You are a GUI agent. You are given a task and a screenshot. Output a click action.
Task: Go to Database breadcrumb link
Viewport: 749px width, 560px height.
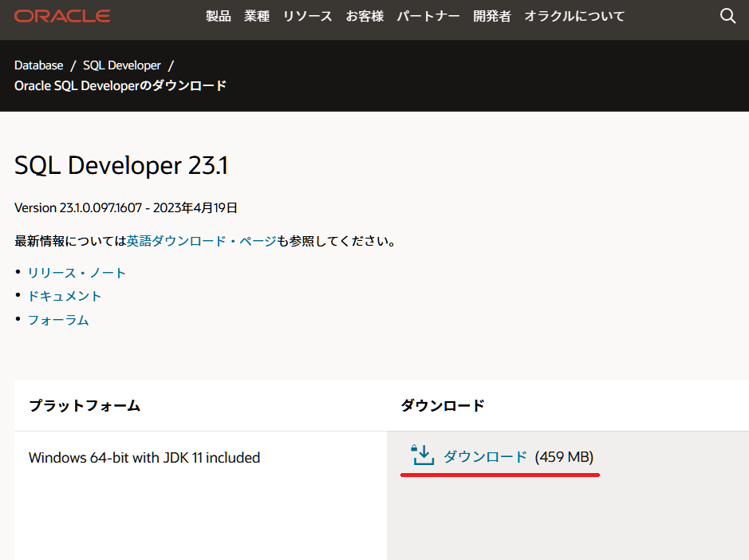[39, 65]
